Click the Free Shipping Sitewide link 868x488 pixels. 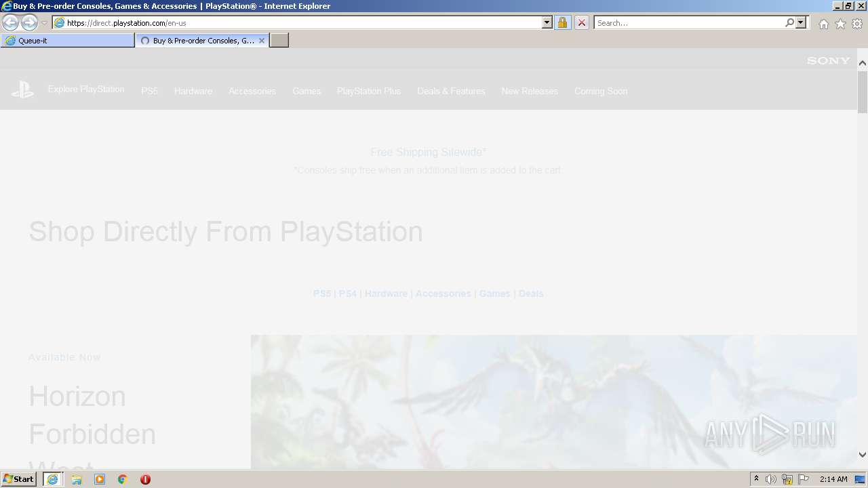[429, 152]
